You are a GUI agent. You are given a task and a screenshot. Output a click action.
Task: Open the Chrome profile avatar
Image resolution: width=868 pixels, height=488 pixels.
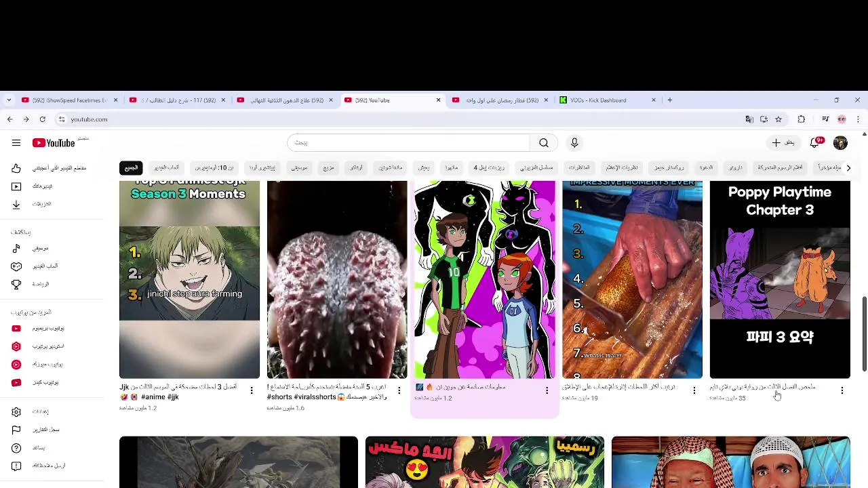(x=842, y=119)
